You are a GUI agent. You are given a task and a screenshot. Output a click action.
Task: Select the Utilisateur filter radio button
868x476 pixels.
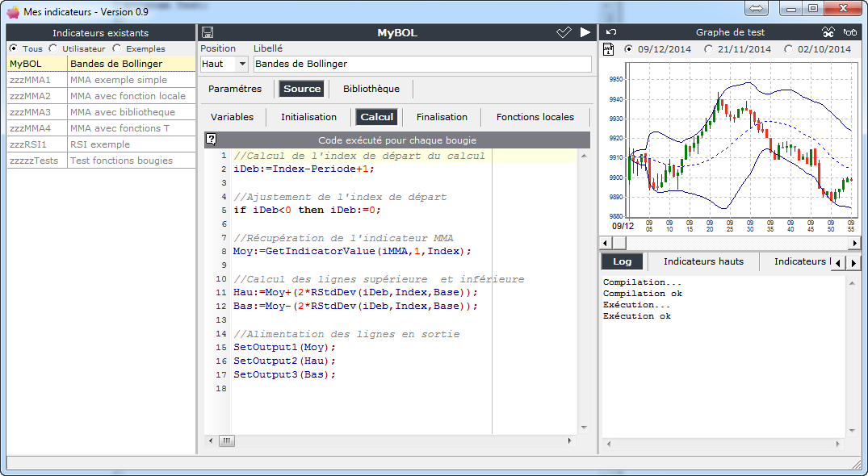click(54, 48)
